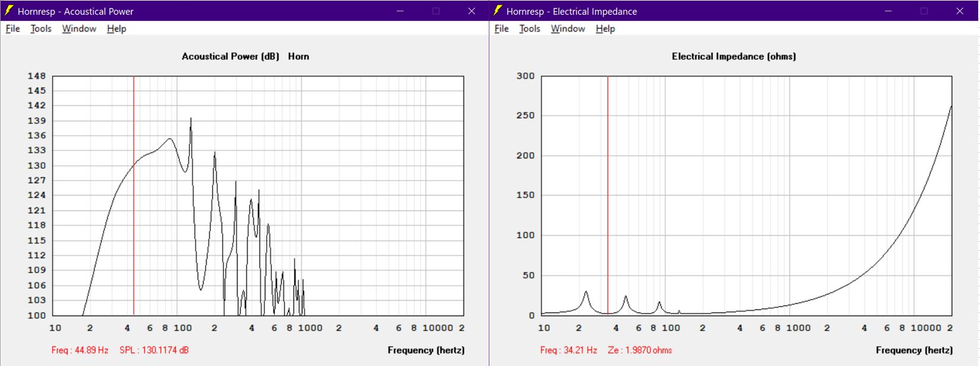This screenshot has height=366, width=980.
Task: Click the maximize button of Acoustical Power window
Action: pos(436,11)
